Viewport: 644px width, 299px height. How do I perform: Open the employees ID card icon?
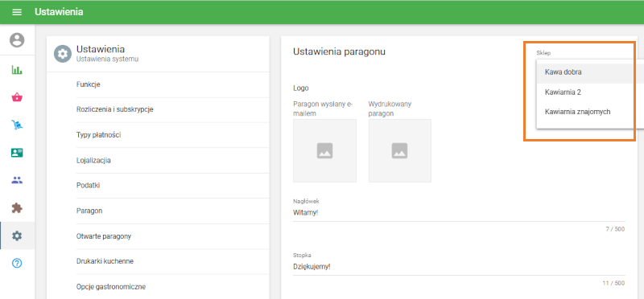tap(17, 153)
